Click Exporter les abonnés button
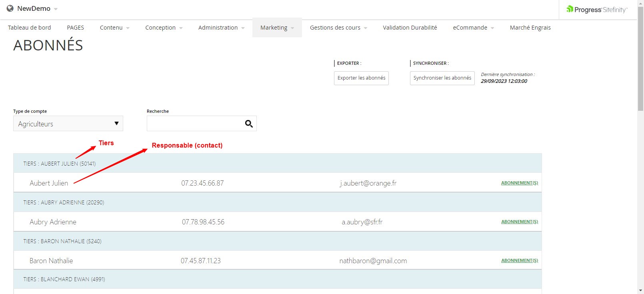This screenshot has width=644, height=294. pyautogui.click(x=361, y=78)
